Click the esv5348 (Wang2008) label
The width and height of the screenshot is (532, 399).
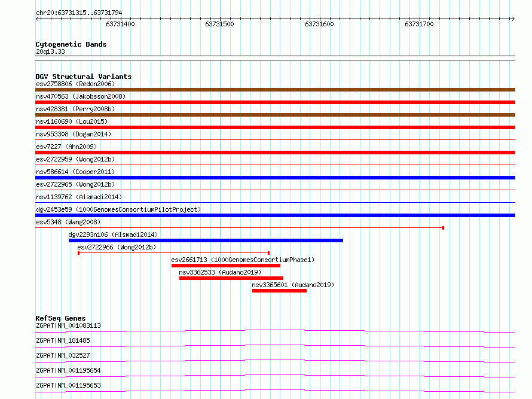(x=68, y=222)
